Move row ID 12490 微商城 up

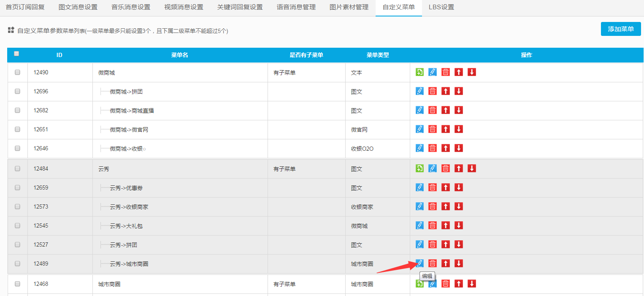point(459,72)
